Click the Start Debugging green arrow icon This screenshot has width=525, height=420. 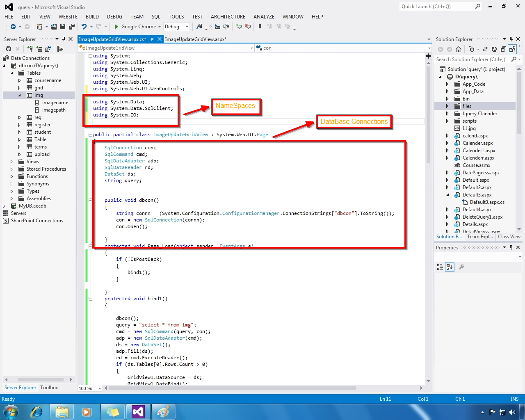click(x=116, y=26)
